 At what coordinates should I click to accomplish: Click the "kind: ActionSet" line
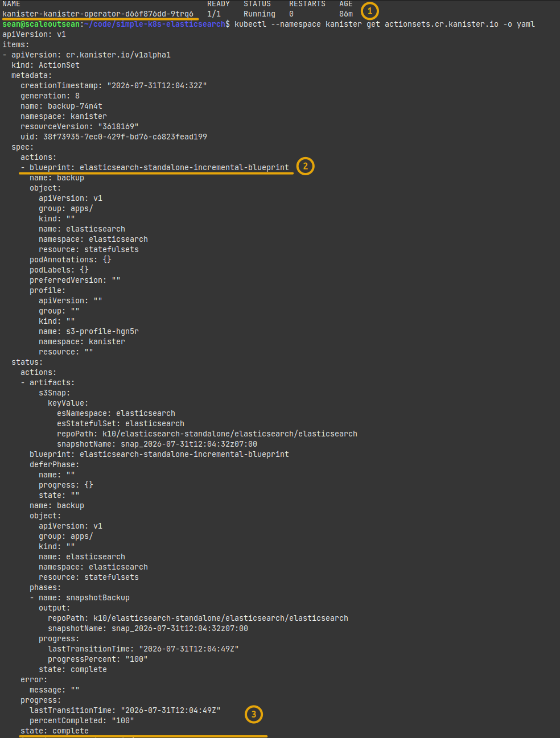tap(46, 65)
